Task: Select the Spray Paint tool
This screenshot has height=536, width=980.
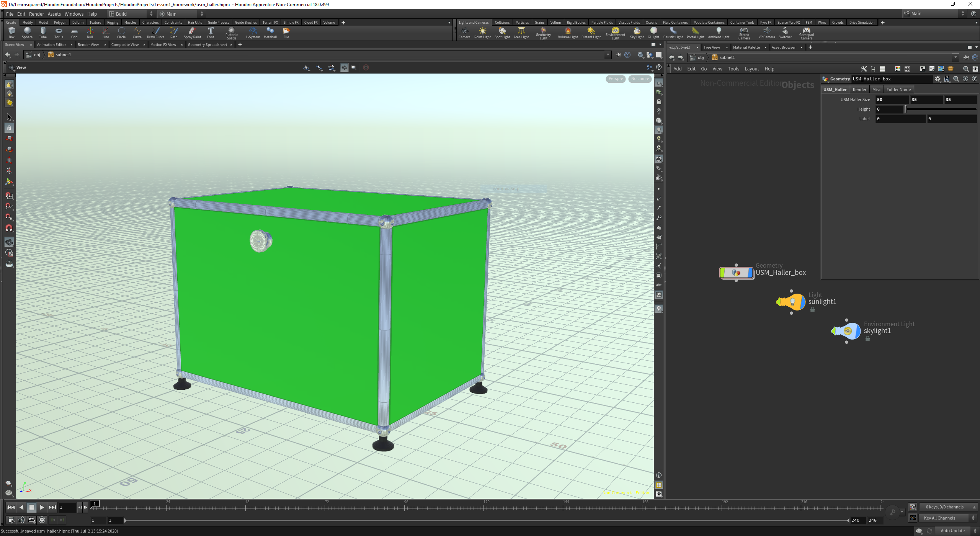Action: [192, 33]
